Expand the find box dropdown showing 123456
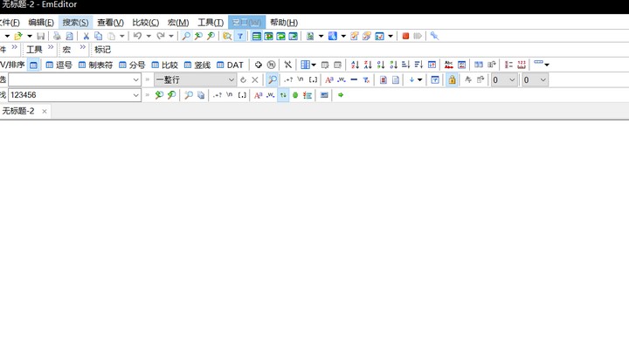629x364 pixels. [x=136, y=95]
